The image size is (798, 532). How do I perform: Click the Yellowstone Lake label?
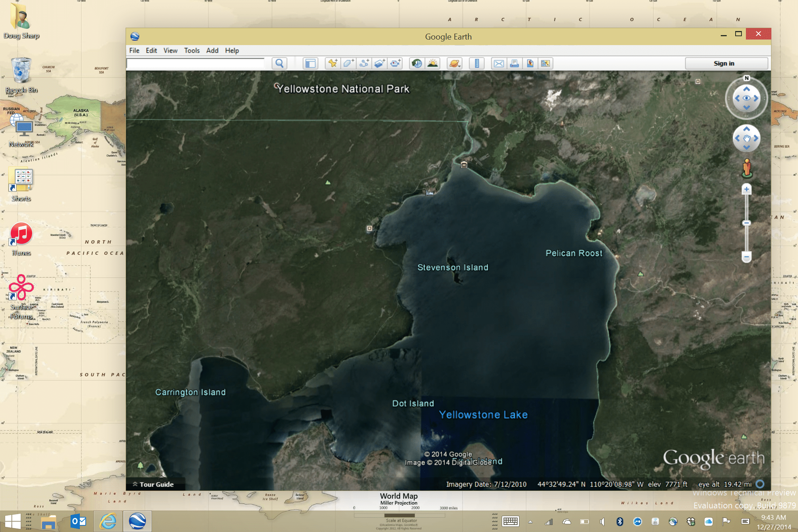483,415
